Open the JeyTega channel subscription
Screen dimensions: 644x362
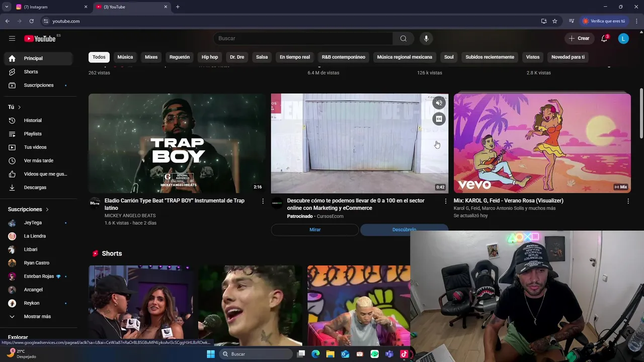38,223
